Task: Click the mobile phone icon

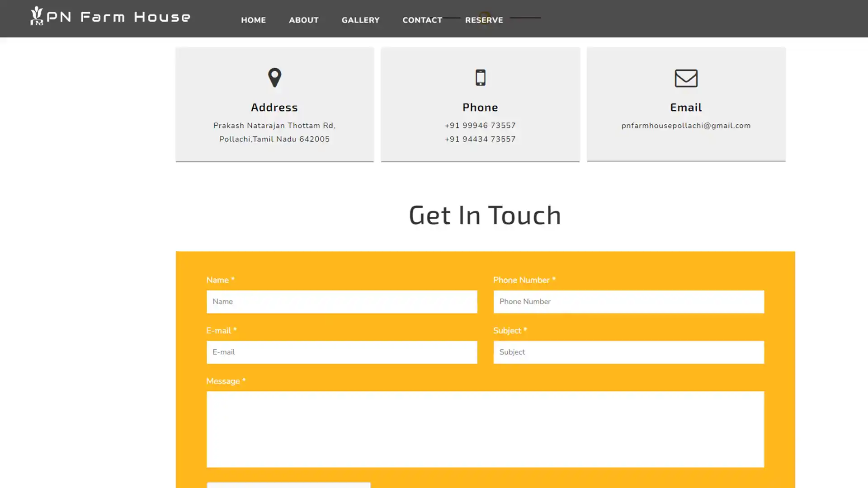Action: coord(480,78)
